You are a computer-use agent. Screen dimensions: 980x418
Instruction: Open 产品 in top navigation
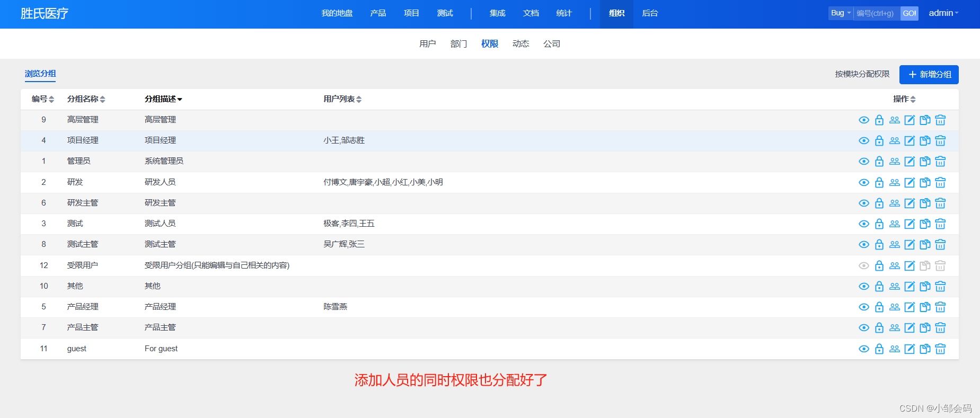click(378, 13)
